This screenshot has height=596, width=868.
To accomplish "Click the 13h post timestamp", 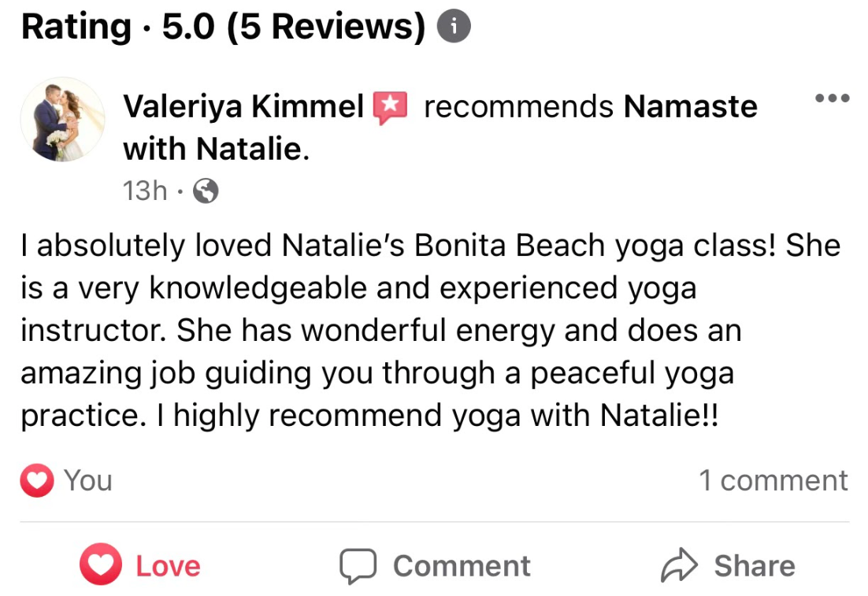I will click(x=145, y=191).
